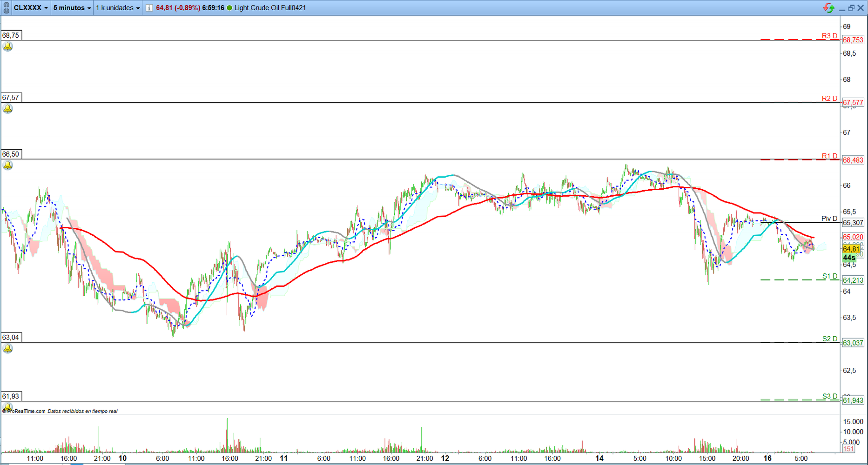Click the 62,5 label on the price scale
This screenshot has height=465, width=868.
point(849,371)
